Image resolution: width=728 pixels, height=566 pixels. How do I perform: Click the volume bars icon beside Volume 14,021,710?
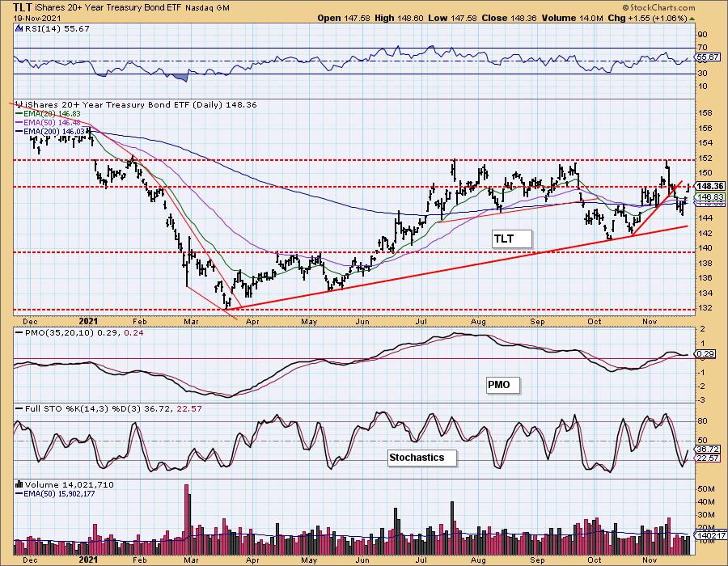[x=19, y=484]
